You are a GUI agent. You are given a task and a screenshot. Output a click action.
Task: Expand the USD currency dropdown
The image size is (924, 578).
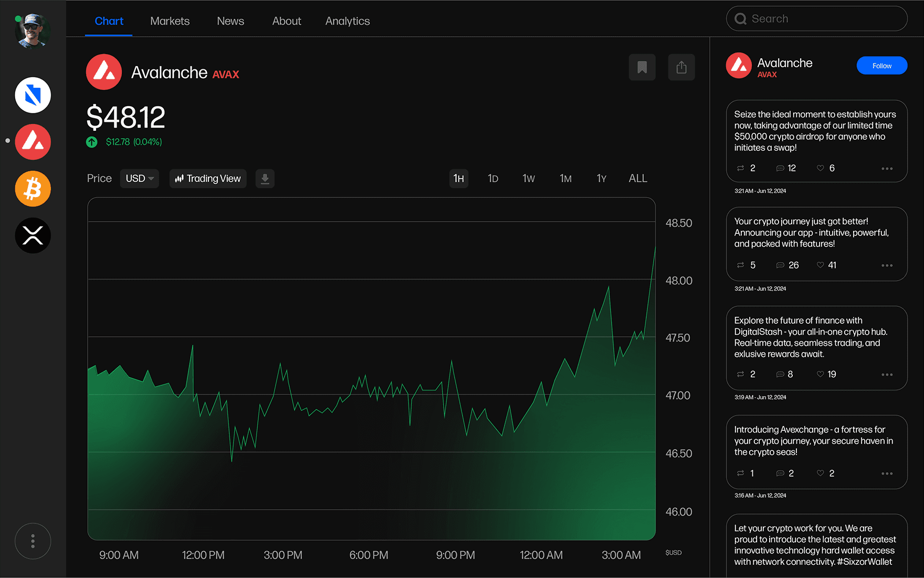[140, 179]
